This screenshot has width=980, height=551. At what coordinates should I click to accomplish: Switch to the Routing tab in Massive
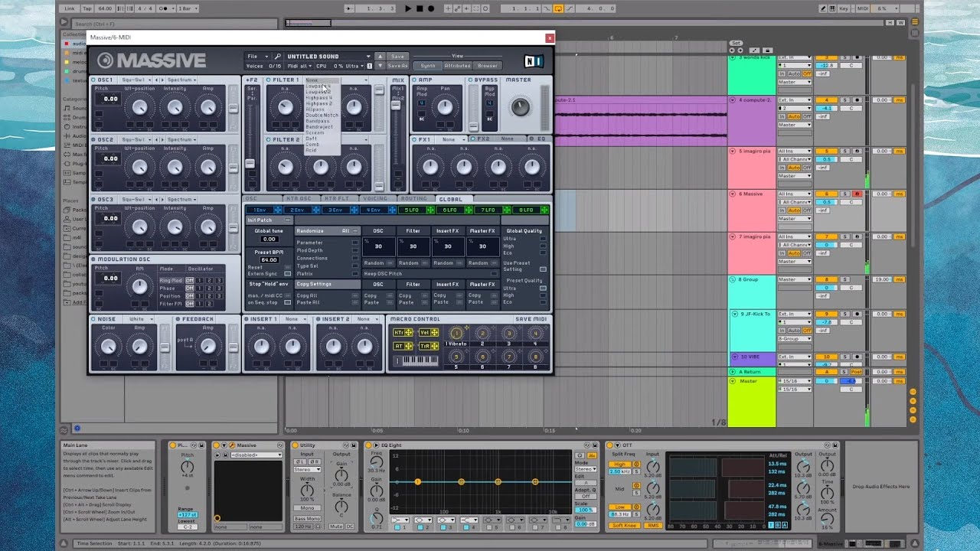click(413, 199)
